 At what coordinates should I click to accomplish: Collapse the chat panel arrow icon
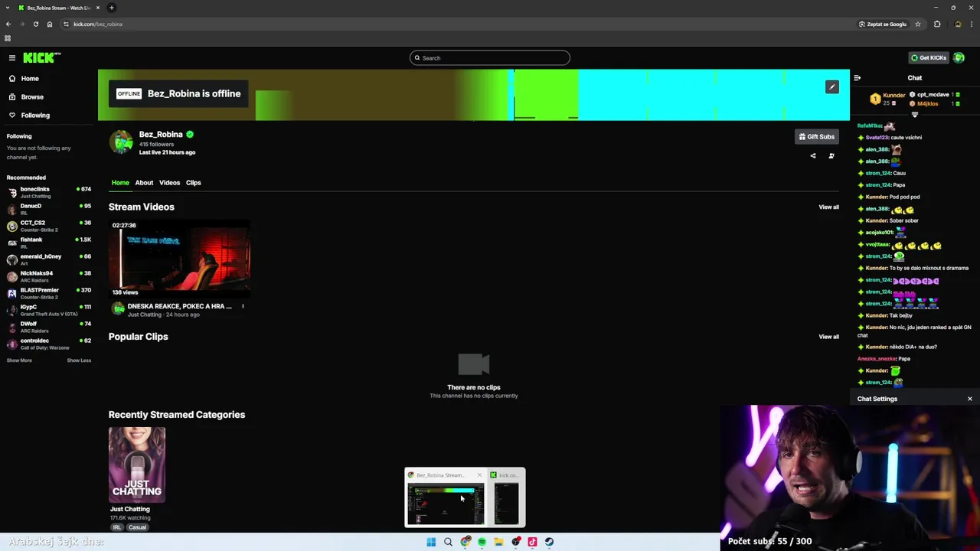point(857,77)
